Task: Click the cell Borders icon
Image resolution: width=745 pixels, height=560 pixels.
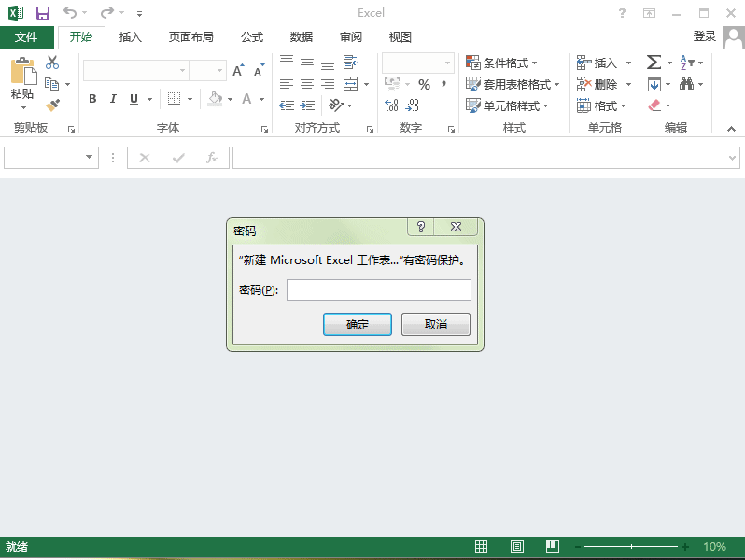Action: 175,99
